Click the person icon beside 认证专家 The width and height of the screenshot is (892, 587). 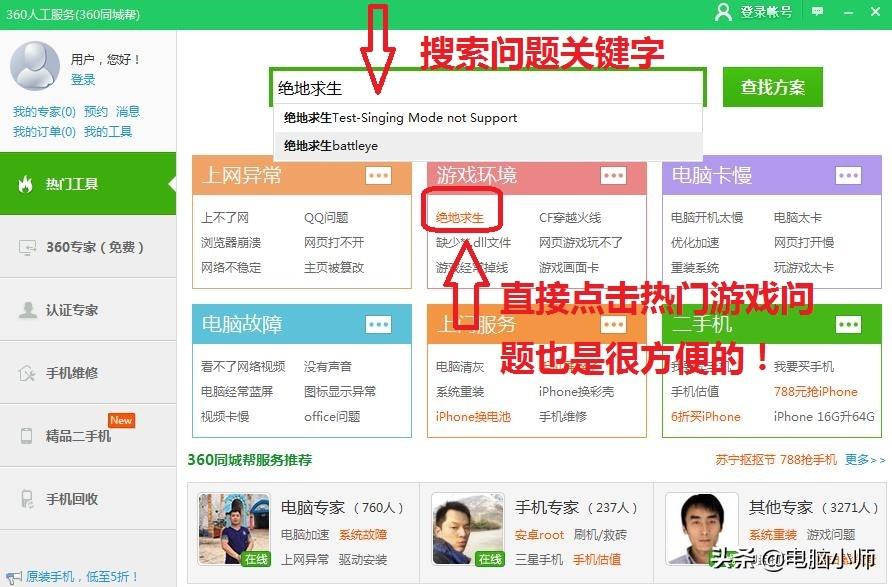(x=27, y=310)
